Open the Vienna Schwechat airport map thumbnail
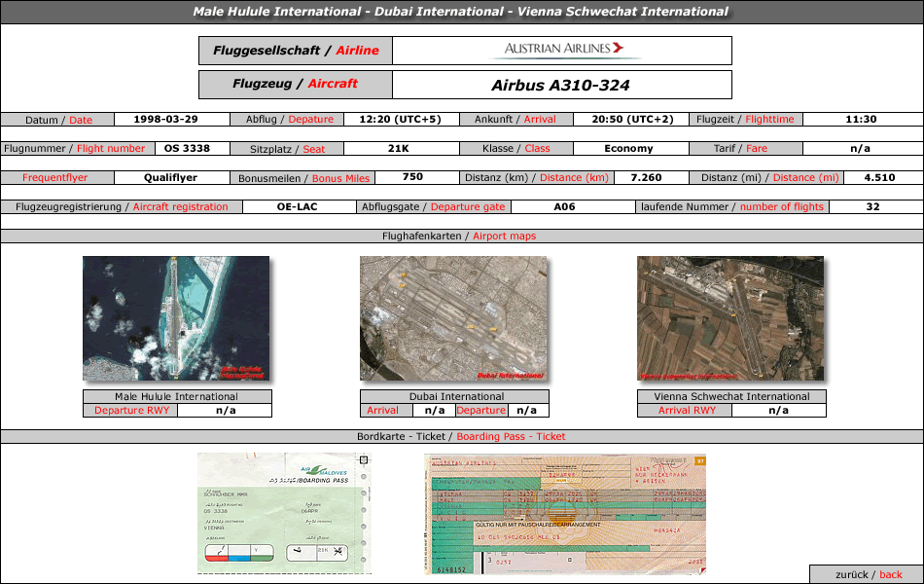 (x=730, y=318)
